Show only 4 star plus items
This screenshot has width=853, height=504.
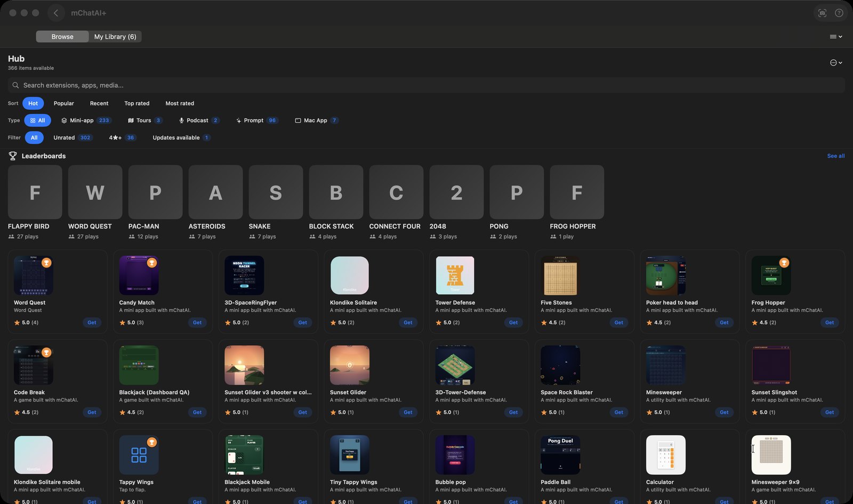point(123,137)
